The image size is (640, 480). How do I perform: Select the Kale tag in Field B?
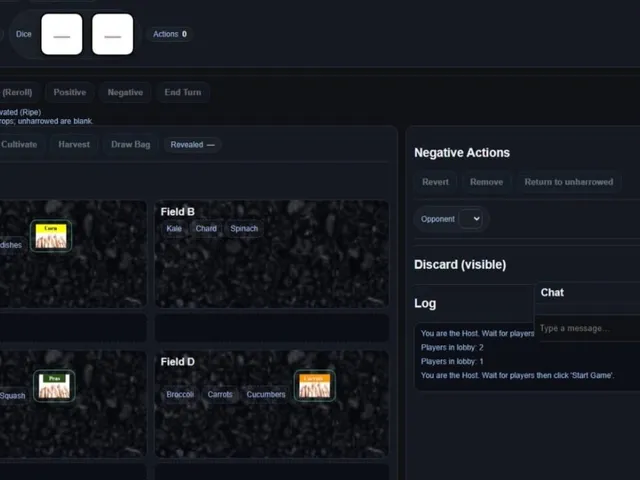tap(174, 229)
